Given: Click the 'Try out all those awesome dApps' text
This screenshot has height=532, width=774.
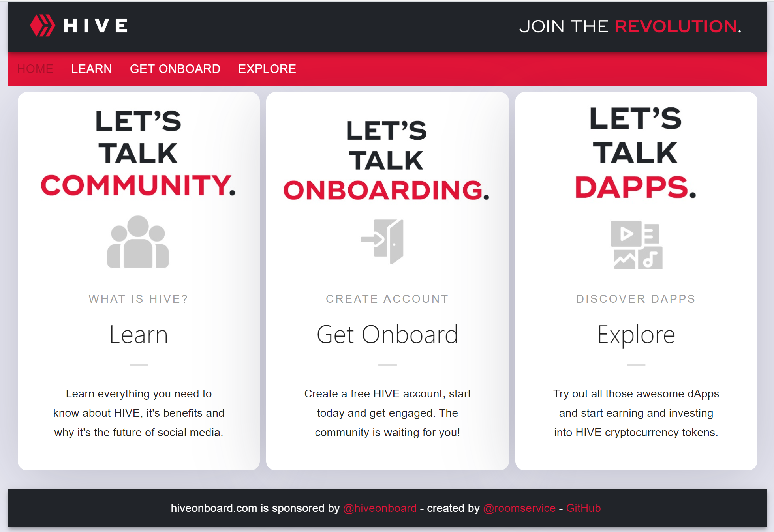Looking at the screenshot, I should coord(636,413).
